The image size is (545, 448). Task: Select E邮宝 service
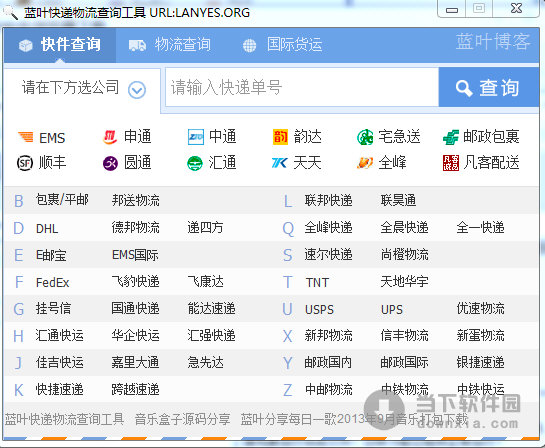[x=51, y=255]
